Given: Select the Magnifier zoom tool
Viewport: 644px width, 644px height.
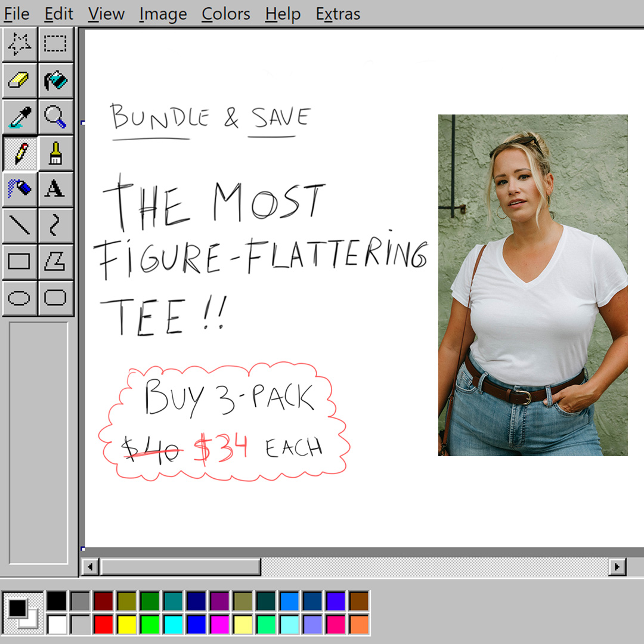Looking at the screenshot, I should point(56,117).
